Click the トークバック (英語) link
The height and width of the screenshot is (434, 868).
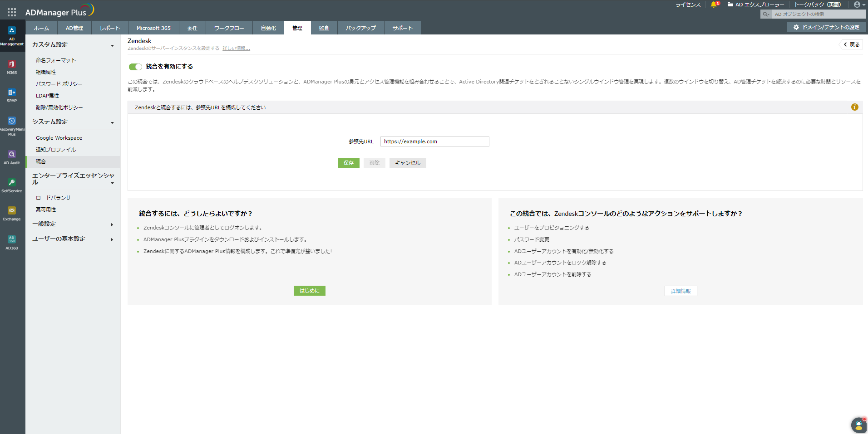[x=818, y=5]
